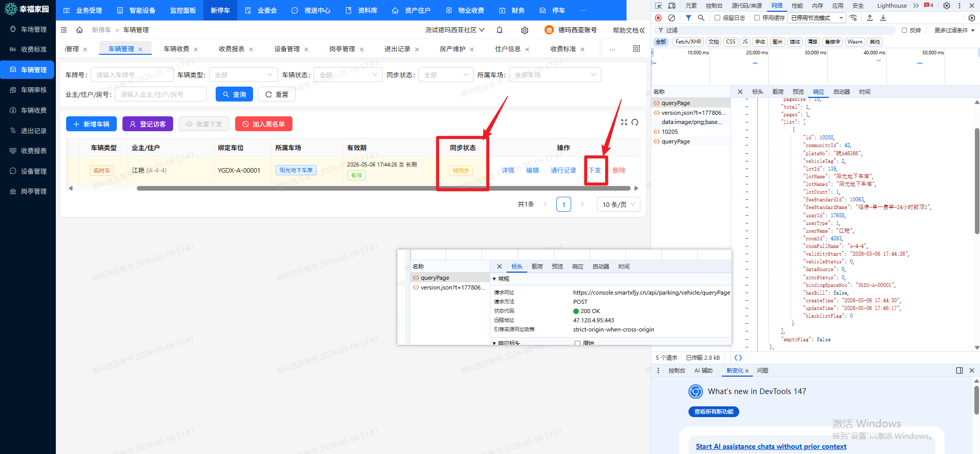The width and height of the screenshot is (980, 454).
Task: Go to home via the house icon
Action: click(79, 30)
